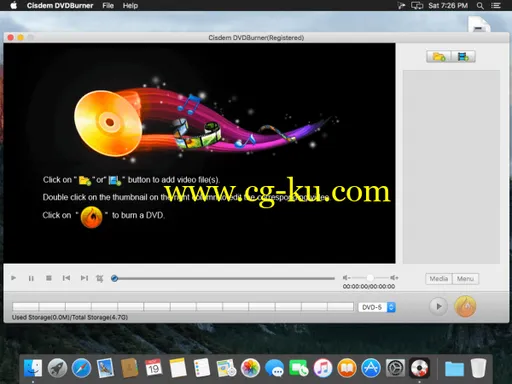512x384 pixels.
Task: Open iBooks from the Dock
Action: click(x=347, y=368)
